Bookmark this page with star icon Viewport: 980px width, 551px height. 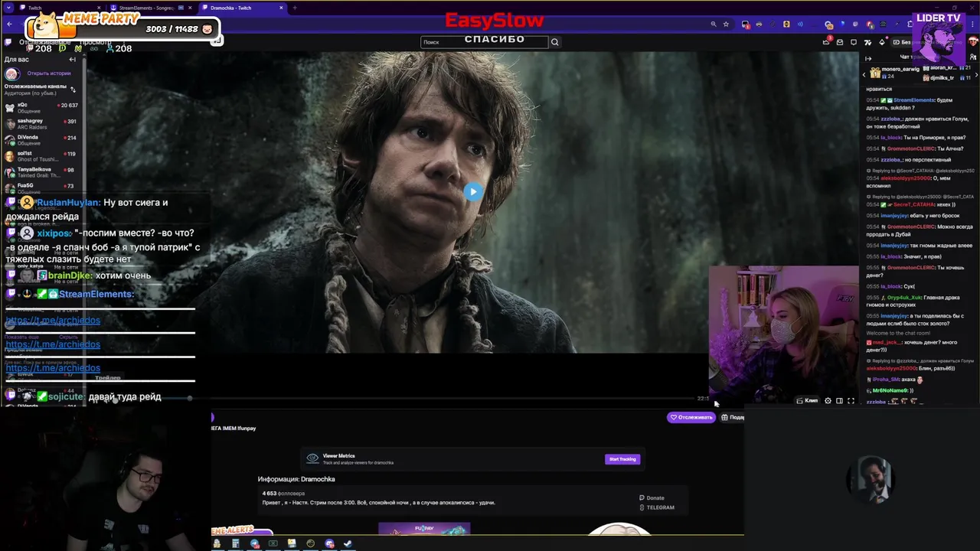click(x=726, y=24)
